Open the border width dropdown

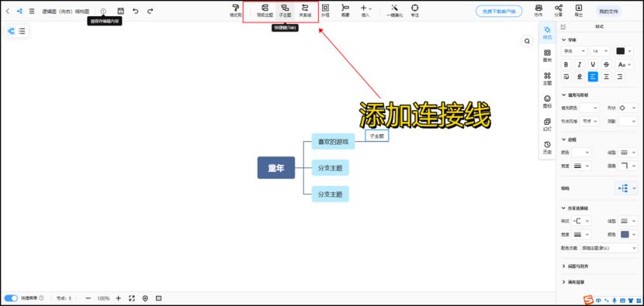point(582,166)
